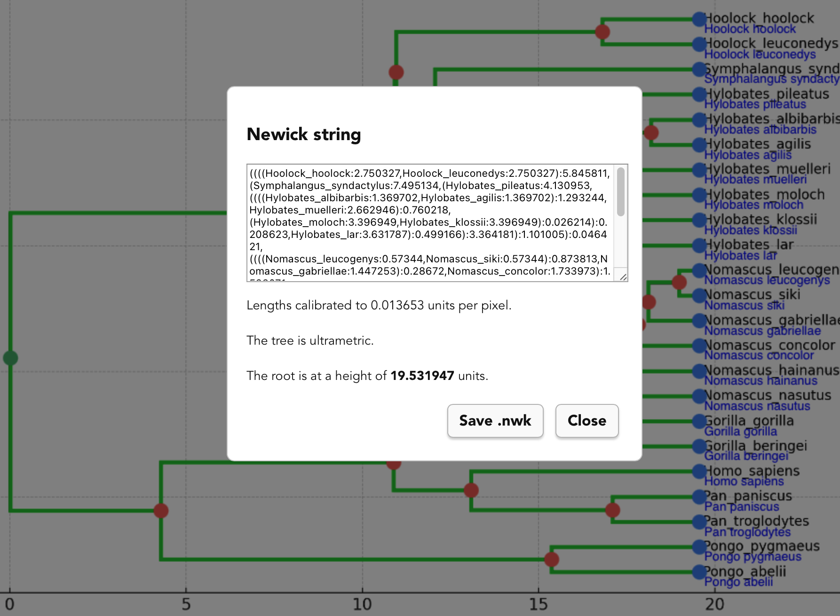Click the text area resize handle corner
840x616 pixels.
click(x=623, y=277)
